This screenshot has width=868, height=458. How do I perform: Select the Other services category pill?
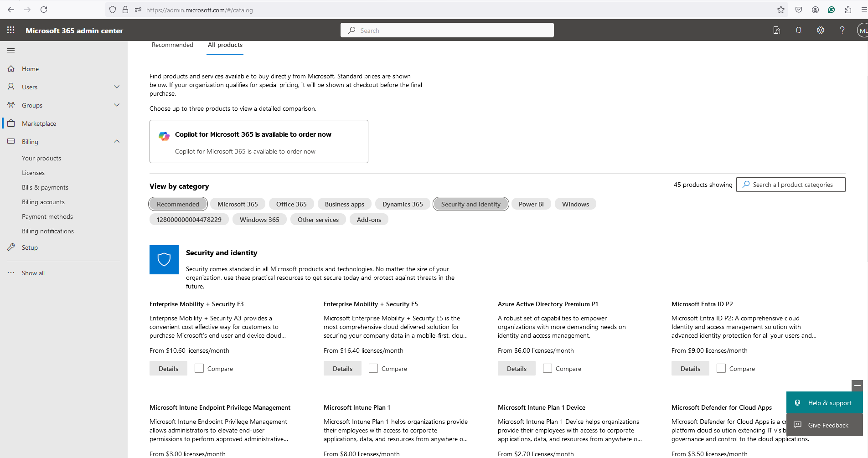click(318, 220)
